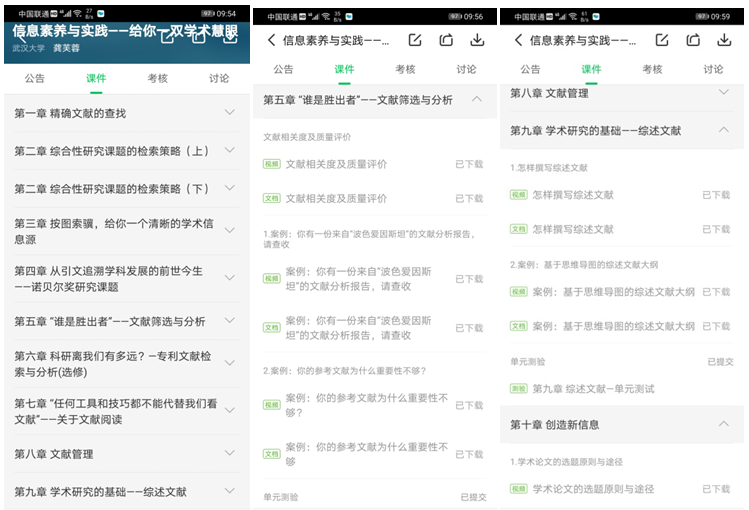
Task: Go back in the middle phone screen
Action: 271,40
